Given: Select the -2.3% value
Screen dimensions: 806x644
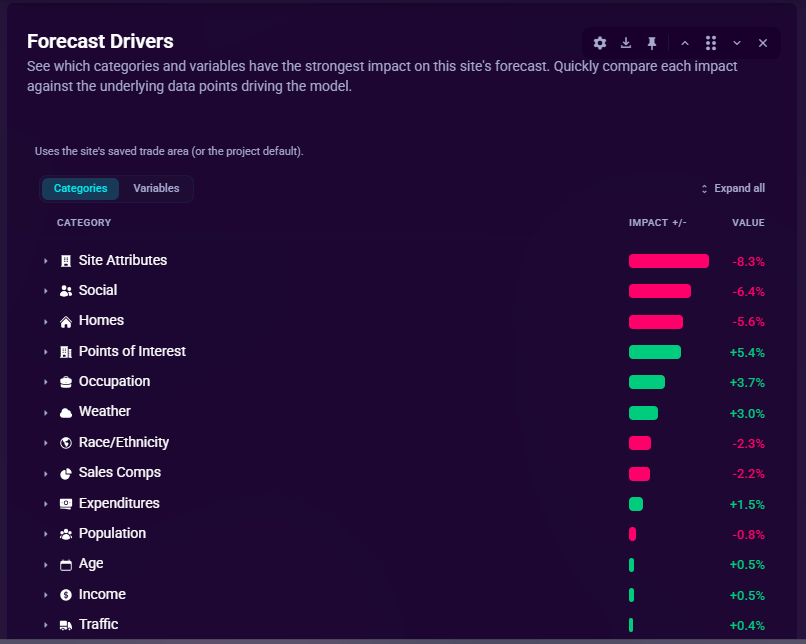Looking at the screenshot, I should pos(748,444).
